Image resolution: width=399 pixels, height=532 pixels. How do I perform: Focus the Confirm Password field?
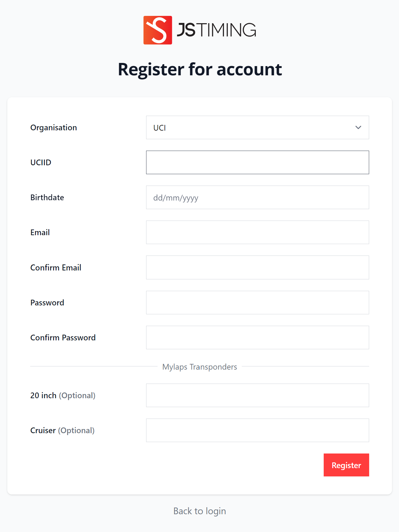coord(257,337)
